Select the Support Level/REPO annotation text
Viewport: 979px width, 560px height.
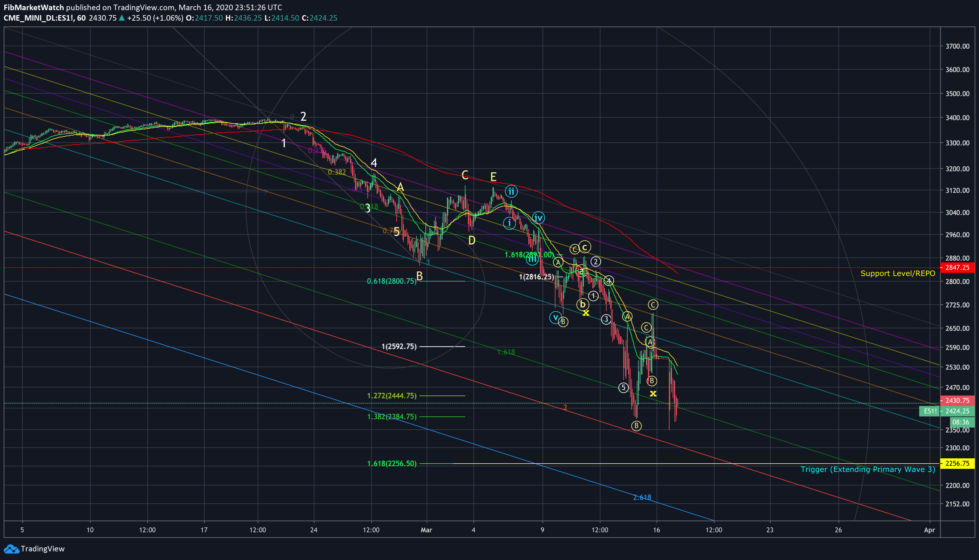pos(897,274)
